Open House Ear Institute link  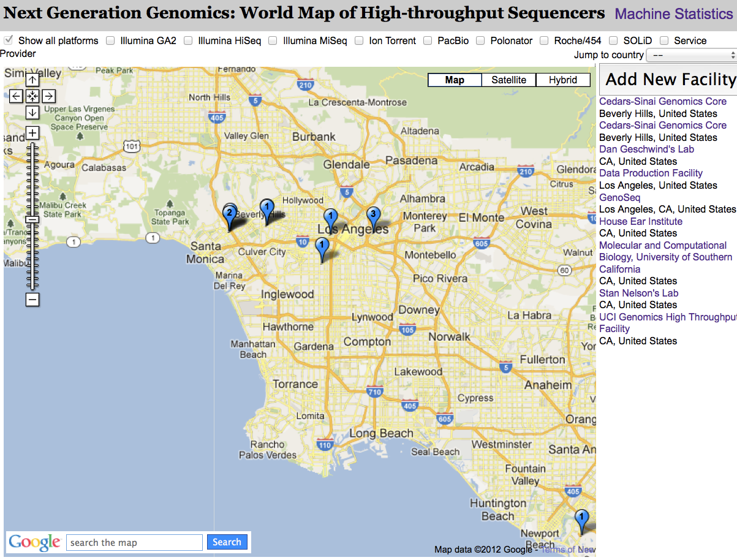(640, 221)
